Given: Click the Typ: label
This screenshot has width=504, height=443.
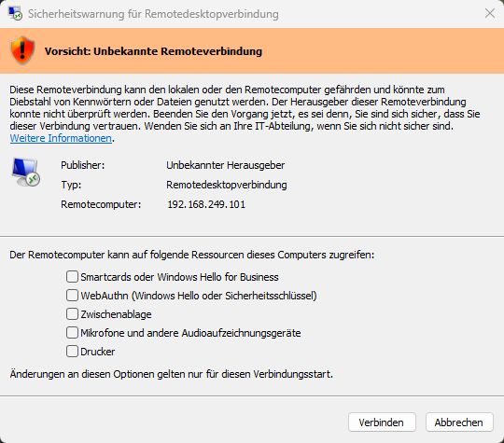Looking at the screenshot, I should (71, 185).
